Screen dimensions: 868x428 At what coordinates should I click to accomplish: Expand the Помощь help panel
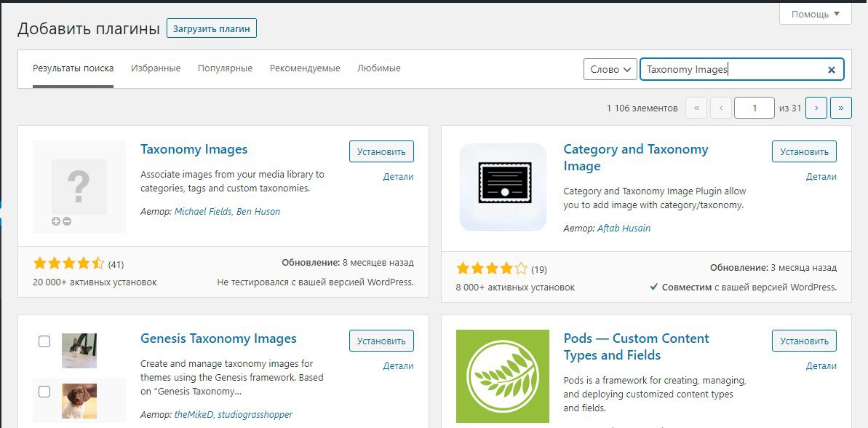point(815,14)
